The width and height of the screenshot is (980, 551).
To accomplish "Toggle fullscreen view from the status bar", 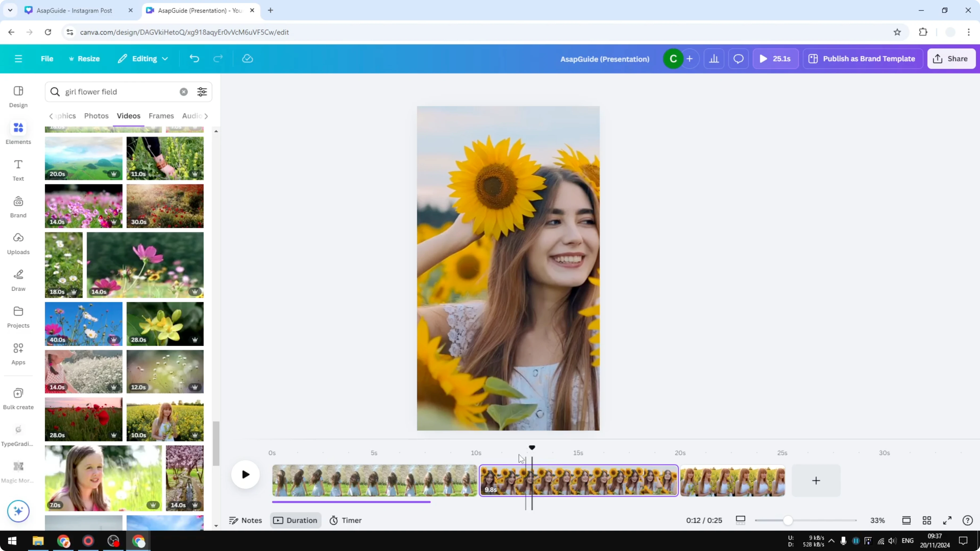I will click(948, 520).
